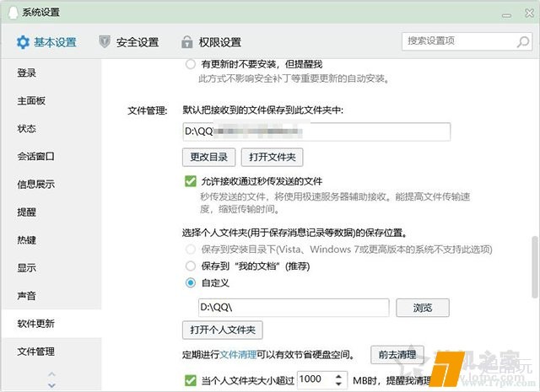This screenshot has width=540, height=392.
Task: Minimize the 系统设置 window
Action: click(506, 15)
